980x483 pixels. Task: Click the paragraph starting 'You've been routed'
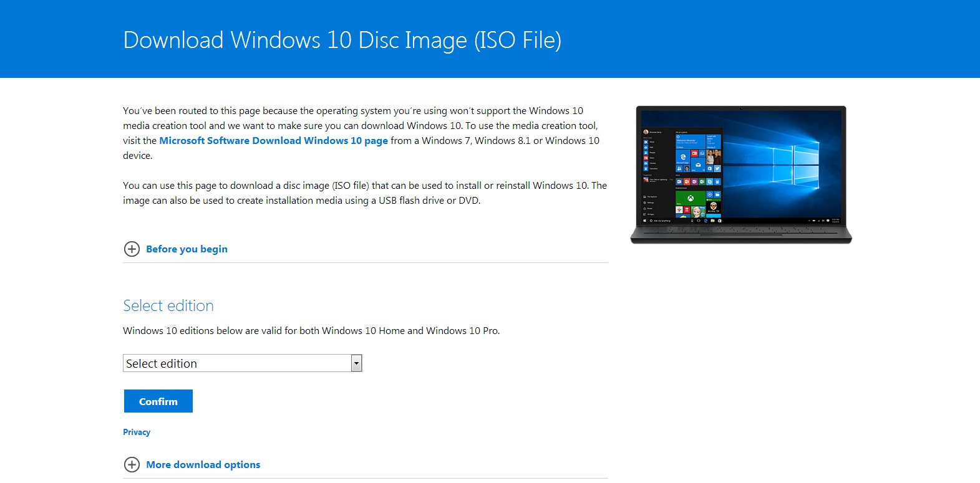(x=361, y=133)
